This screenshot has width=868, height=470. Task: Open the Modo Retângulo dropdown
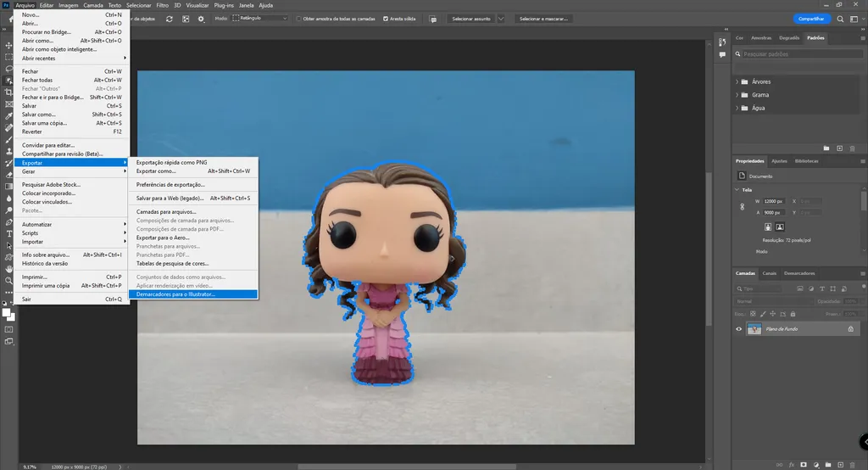(x=260, y=19)
